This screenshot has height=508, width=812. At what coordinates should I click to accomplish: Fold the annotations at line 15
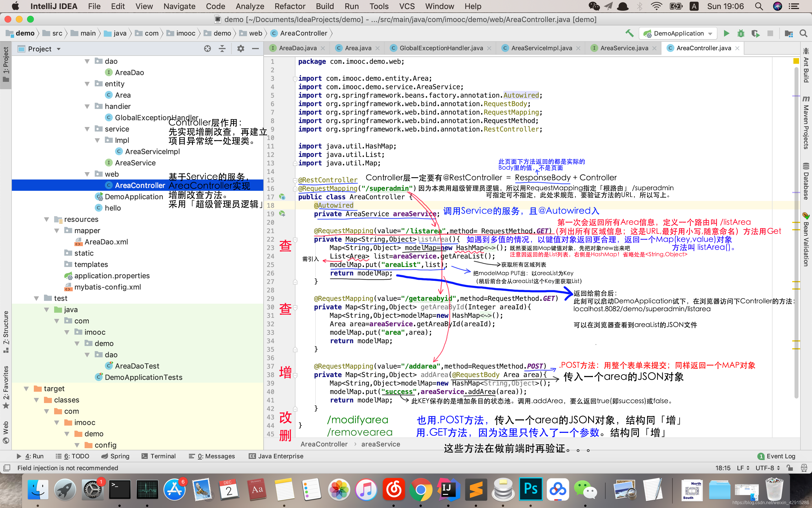[x=295, y=180]
